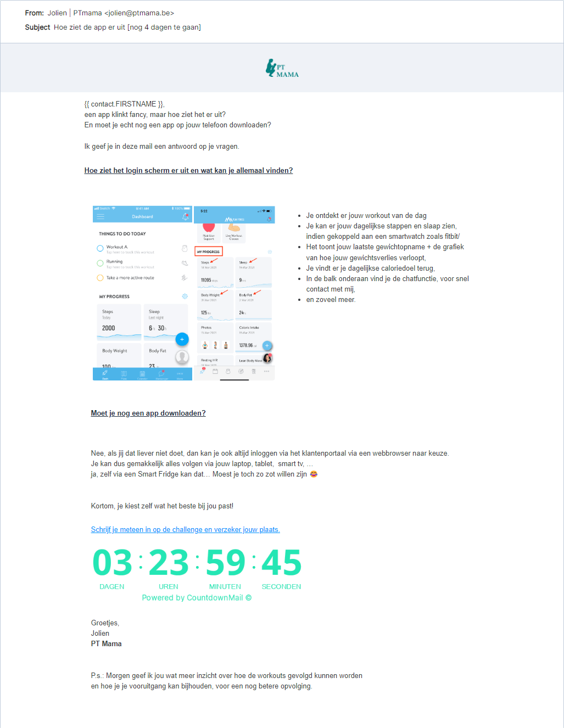The image size is (564, 728).
Task: Open Body Weight card showing 125
Action: tap(215, 305)
